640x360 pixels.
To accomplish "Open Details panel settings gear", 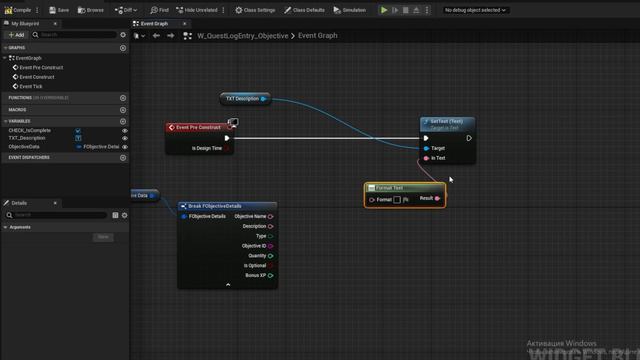I will tap(124, 215).
